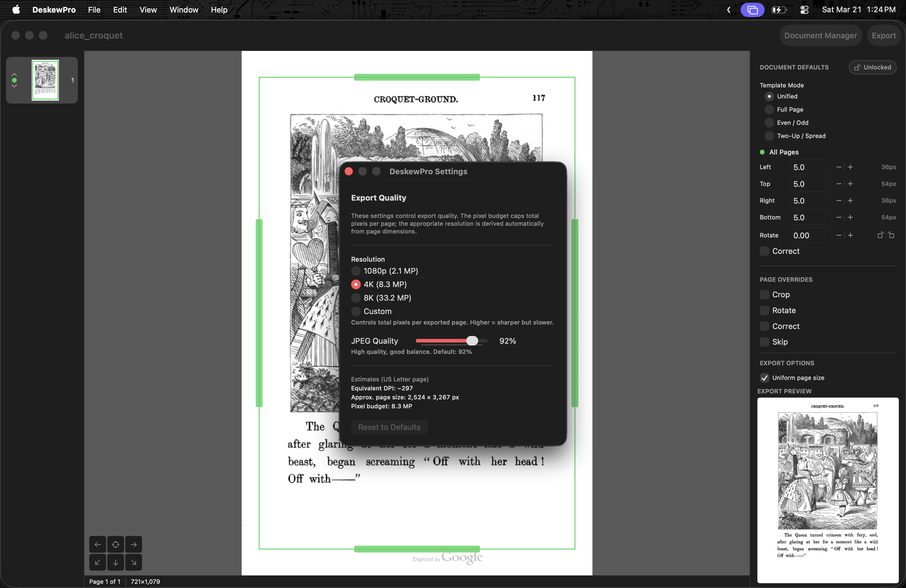Open the Window menu
This screenshot has width=906, height=588.
click(184, 10)
